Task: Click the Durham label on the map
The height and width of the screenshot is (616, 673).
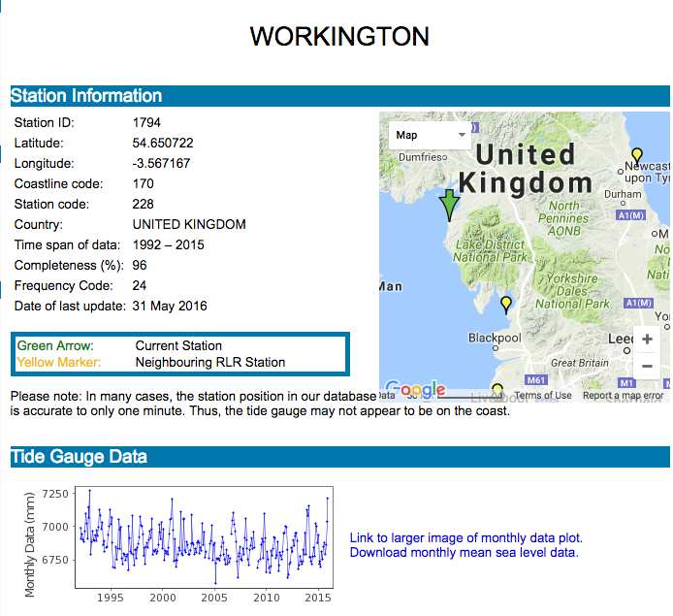Action: coord(623,194)
